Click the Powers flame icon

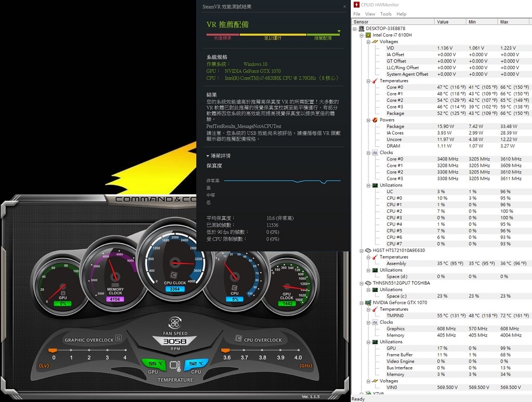[x=375, y=120]
